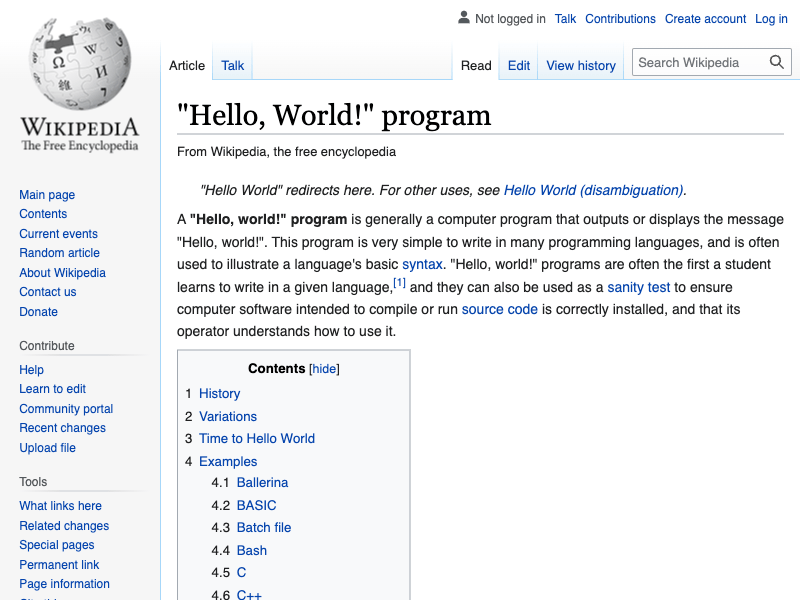This screenshot has height=600, width=800.
Task: Click the footnote [1] reference
Action: coord(399,284)
